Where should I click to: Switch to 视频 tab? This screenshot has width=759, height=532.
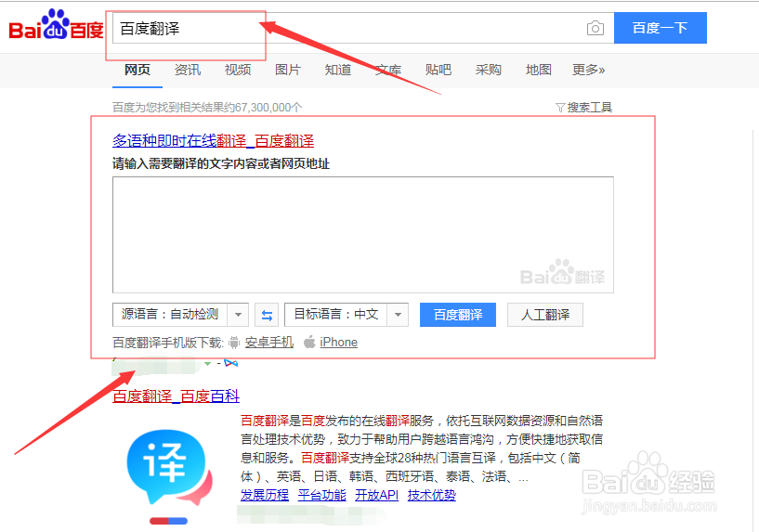pos(238,71)
